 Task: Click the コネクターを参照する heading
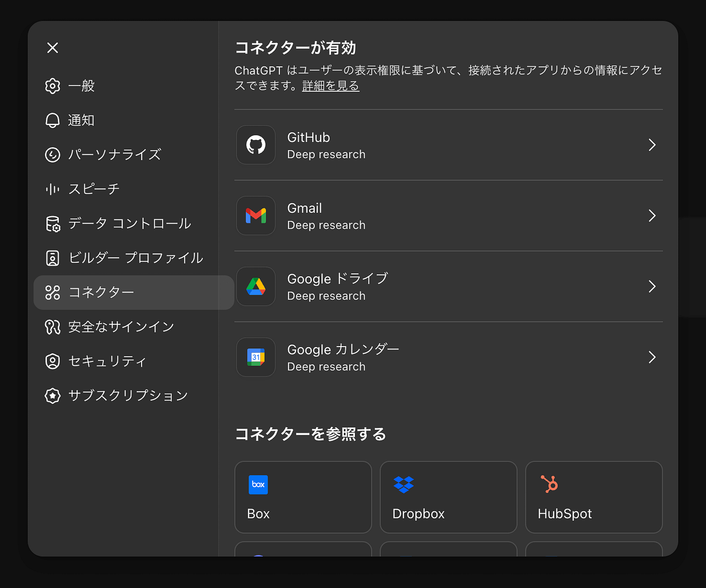click(310, 433)
